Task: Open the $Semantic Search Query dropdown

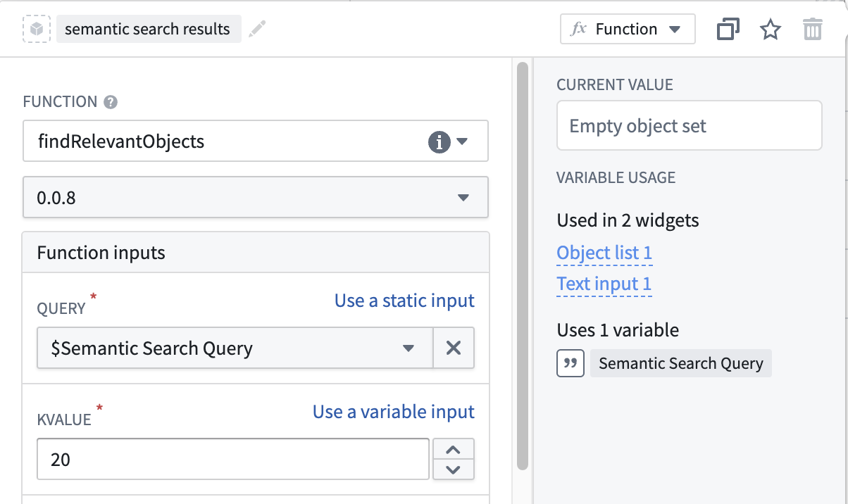Action: click(235, 348)
